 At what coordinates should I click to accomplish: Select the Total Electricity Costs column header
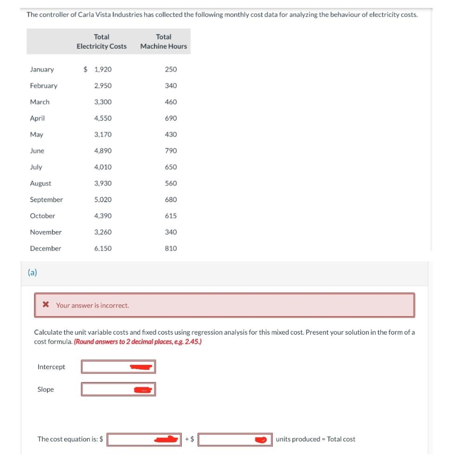(102, 42)
